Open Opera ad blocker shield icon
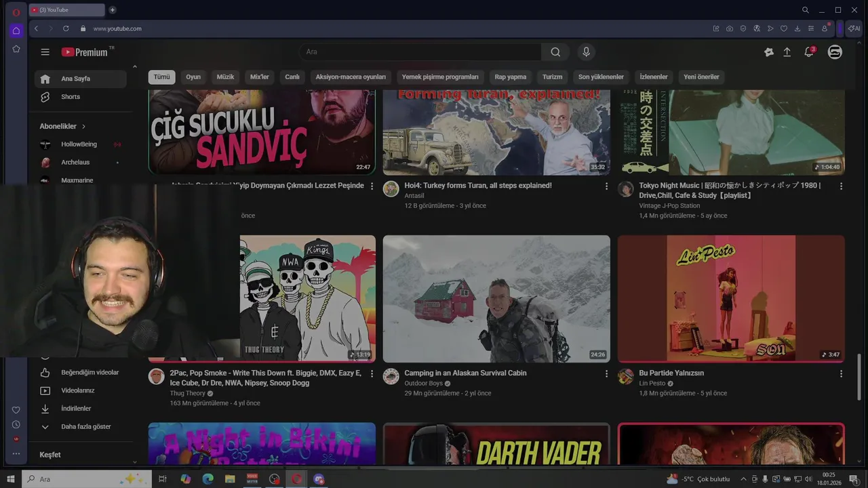The height and width of the screenshot is (488, 868). [x=743, y=28]
